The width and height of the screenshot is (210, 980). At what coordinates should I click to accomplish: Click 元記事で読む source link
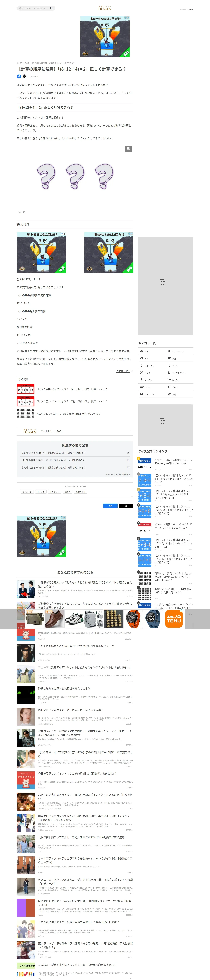coord(125,371)
